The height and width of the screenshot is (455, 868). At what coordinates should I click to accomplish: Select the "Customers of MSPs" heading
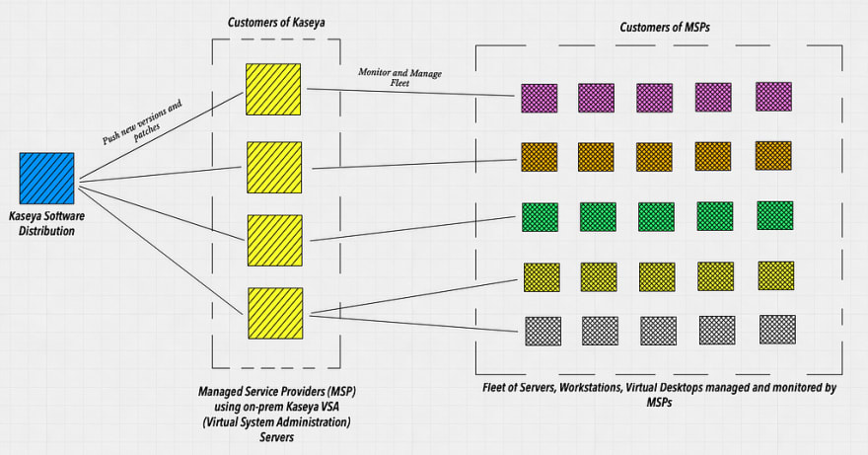(x=664, y=27)
